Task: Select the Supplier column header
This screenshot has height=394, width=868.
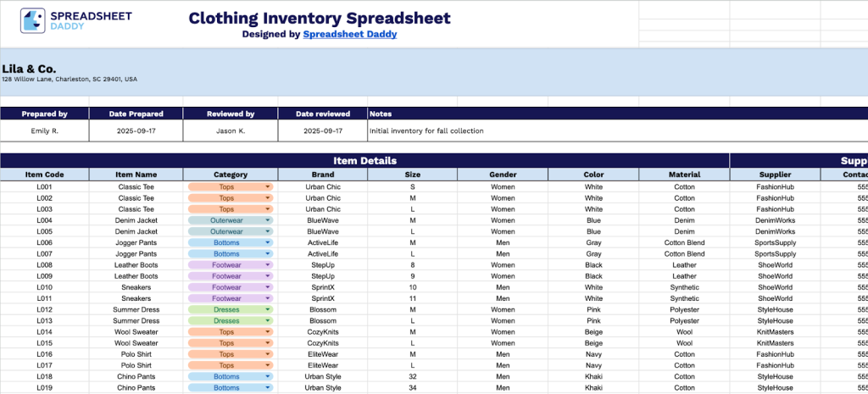Action: [775, 175]
